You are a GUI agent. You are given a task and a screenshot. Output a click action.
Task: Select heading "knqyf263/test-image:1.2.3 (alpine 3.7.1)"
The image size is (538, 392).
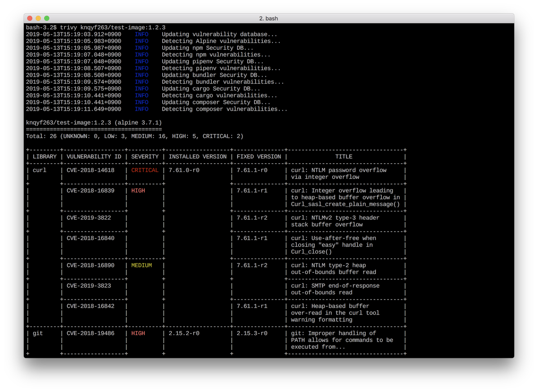pos(94,123)
